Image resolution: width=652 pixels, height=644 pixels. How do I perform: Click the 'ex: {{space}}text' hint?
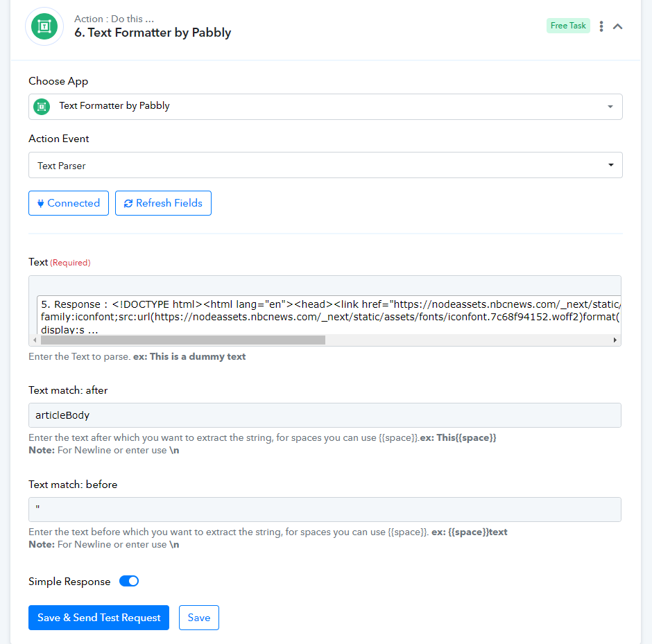click(x=470, y=532)
